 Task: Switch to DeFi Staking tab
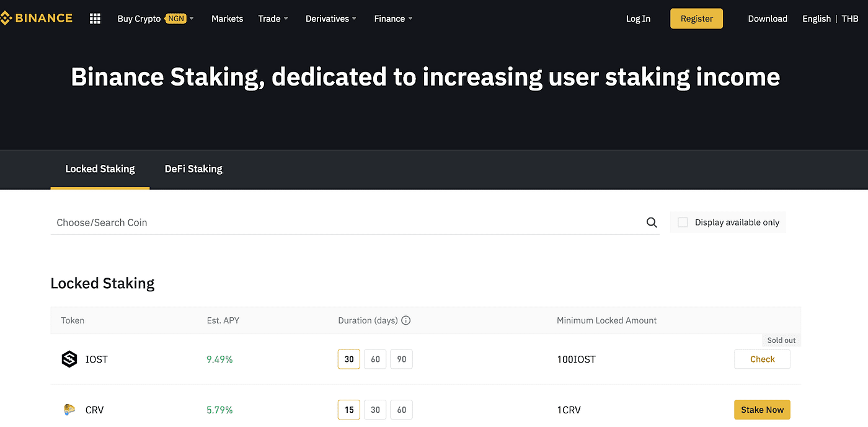point(193,169)
